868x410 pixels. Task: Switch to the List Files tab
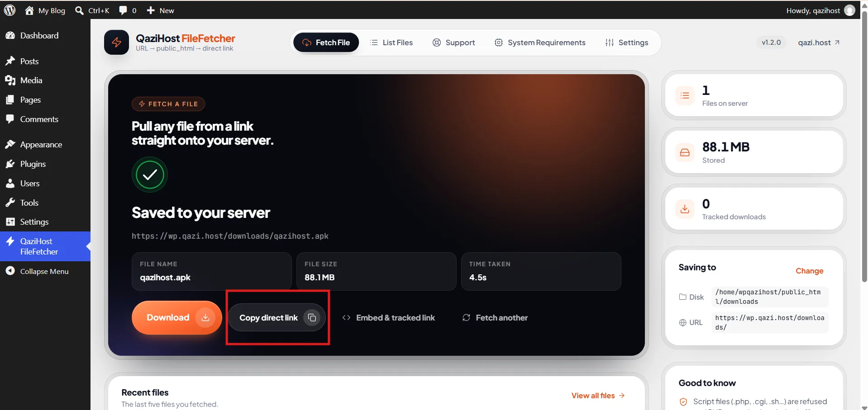391,42
